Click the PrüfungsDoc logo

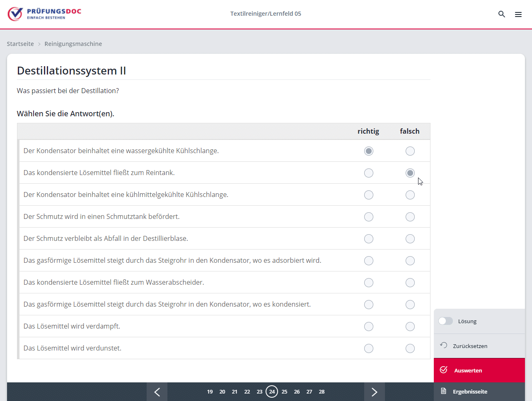(x=44, y=14)
